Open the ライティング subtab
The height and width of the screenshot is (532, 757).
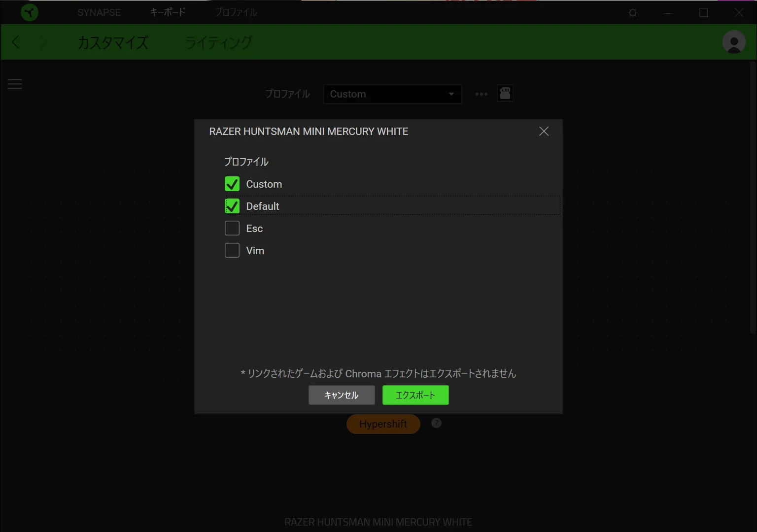coord(219,42)
